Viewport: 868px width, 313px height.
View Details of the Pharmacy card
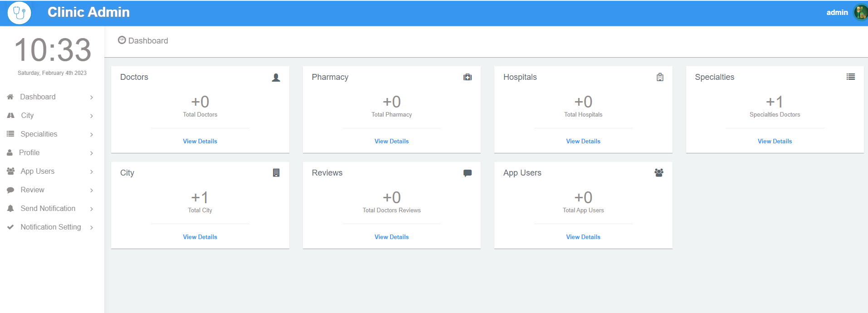point(392,141)
